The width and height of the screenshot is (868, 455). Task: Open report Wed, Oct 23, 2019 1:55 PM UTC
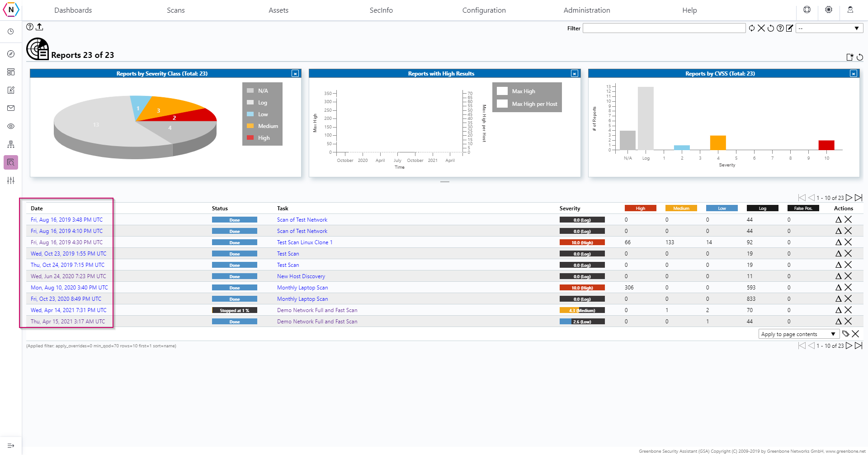click(x=68, y=253)
